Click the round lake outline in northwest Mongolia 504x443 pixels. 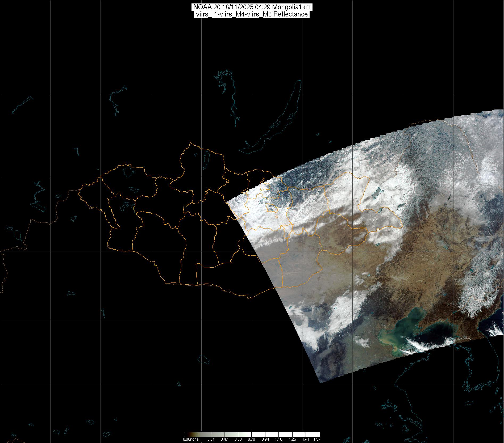point(128,171)
